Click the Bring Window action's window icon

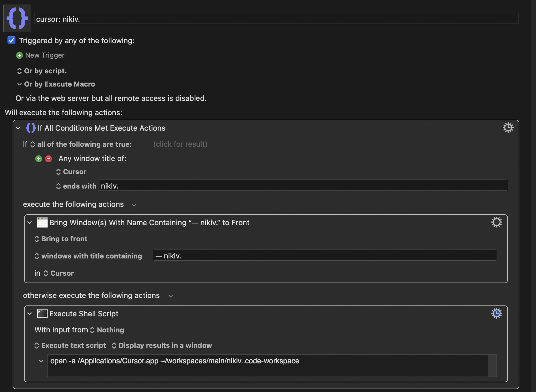(x=42, y=222)
